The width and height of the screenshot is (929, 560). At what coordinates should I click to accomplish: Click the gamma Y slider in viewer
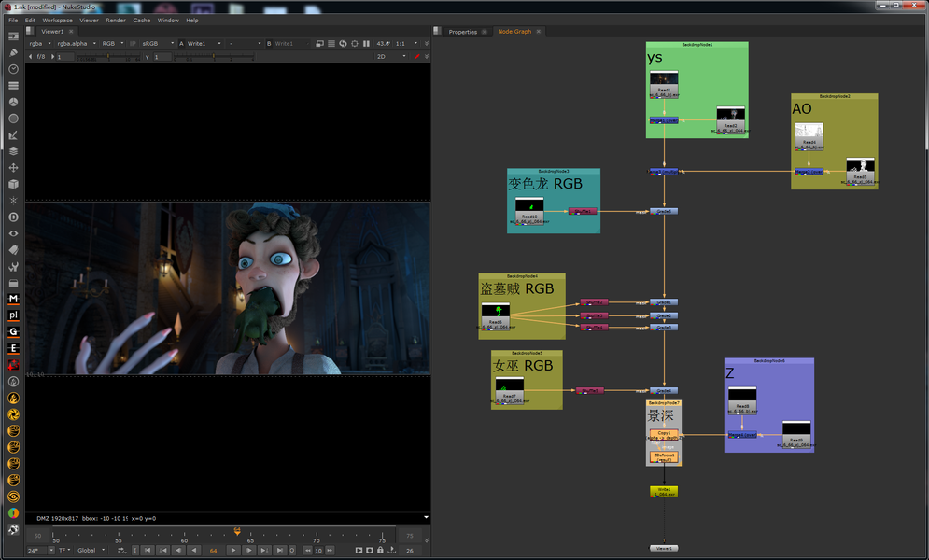[213, 57]
